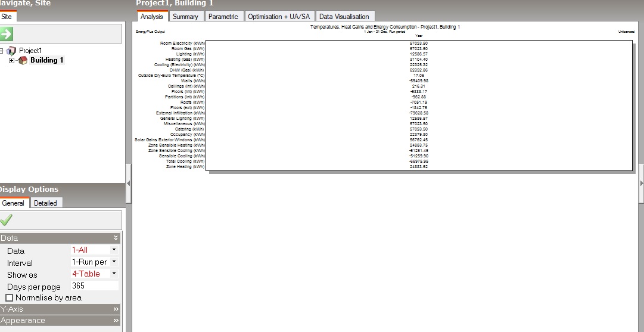Click the EnergyPlus Output label
644x332 pixels.
pyautogui.click(x=150, y=32)
